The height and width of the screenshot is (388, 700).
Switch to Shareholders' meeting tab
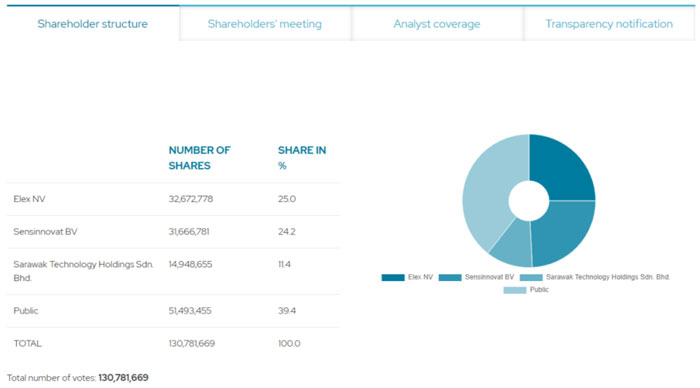pos(265,24)
